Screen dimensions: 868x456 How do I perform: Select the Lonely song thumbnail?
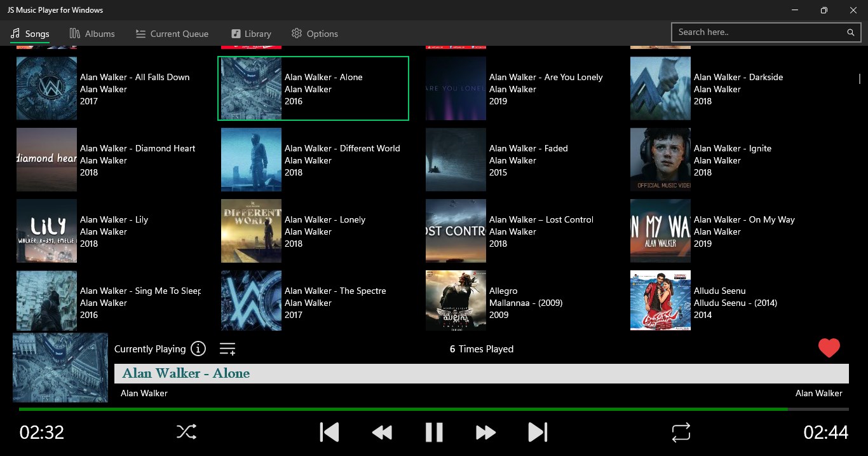click(251, 231)
